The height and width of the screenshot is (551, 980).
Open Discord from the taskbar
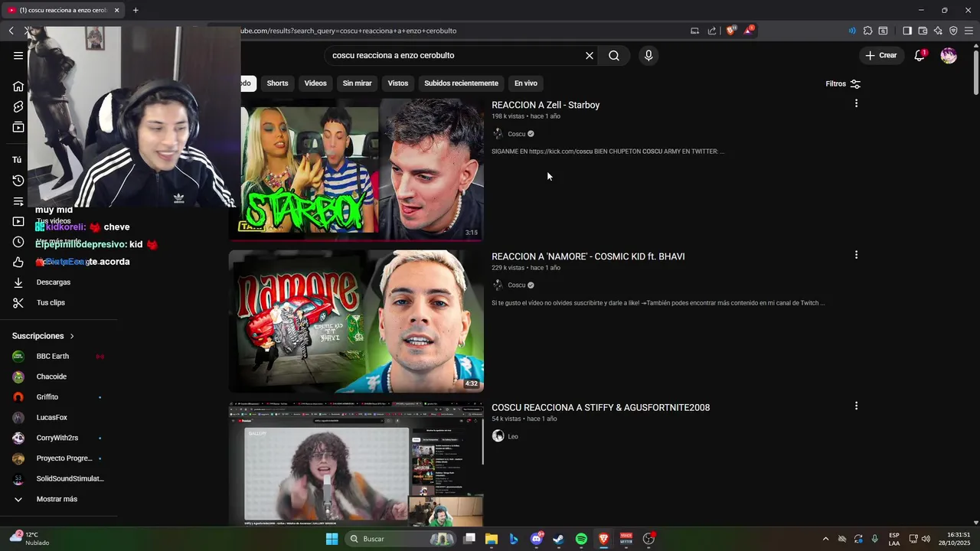tap(537, 539)
